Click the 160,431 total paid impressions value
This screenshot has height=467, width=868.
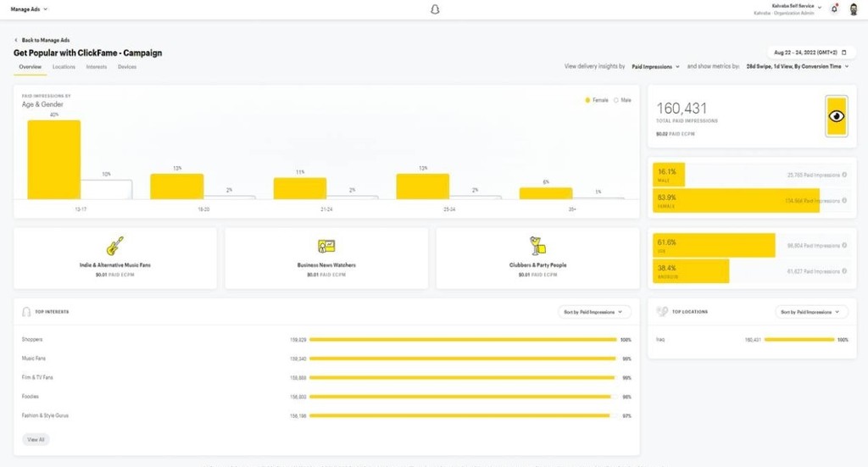point(682,108)
